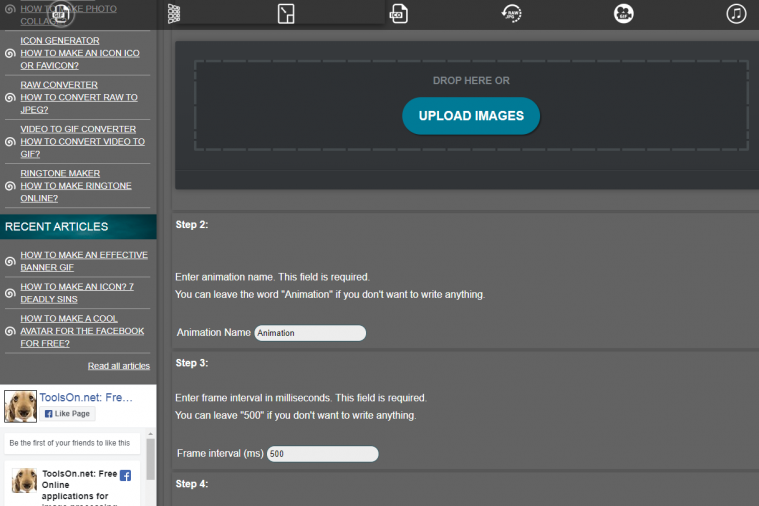The width and height of the screenshot is (759, 506).
Task: Open How to make a cool Facebook avatar article
Action: (82, 331)
